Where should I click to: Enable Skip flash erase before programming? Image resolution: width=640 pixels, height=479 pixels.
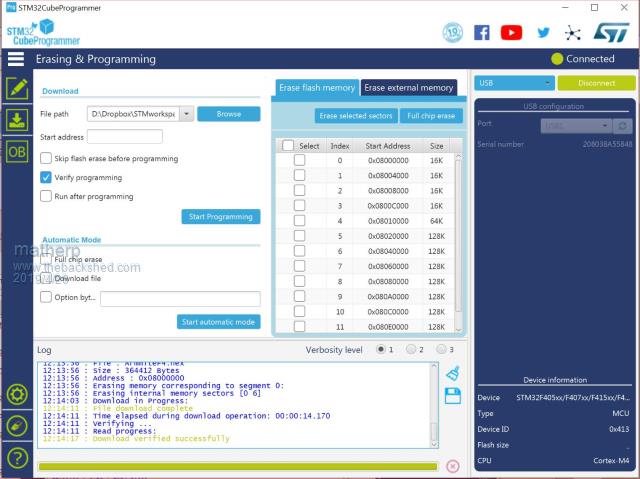(x=46, y=158)
